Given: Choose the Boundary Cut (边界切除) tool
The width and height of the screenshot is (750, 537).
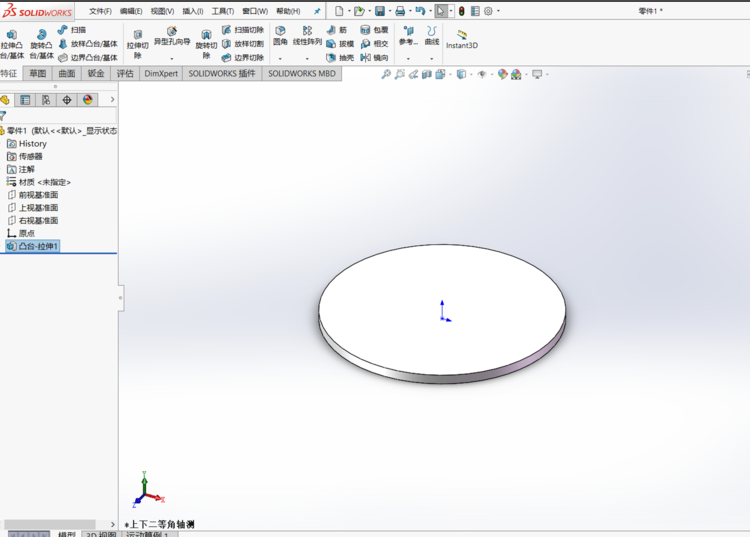Looking at the screenshot, I should (243, 58).
